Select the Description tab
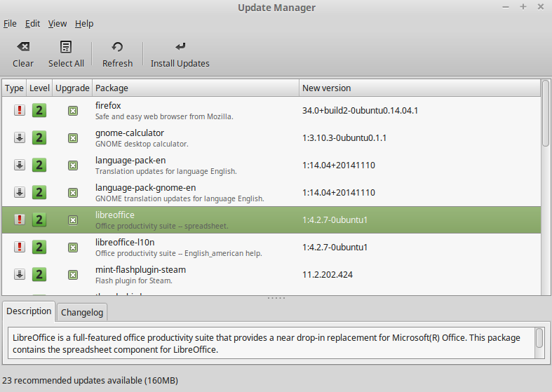This screenshot has width=552, height=392. (29, 311)
